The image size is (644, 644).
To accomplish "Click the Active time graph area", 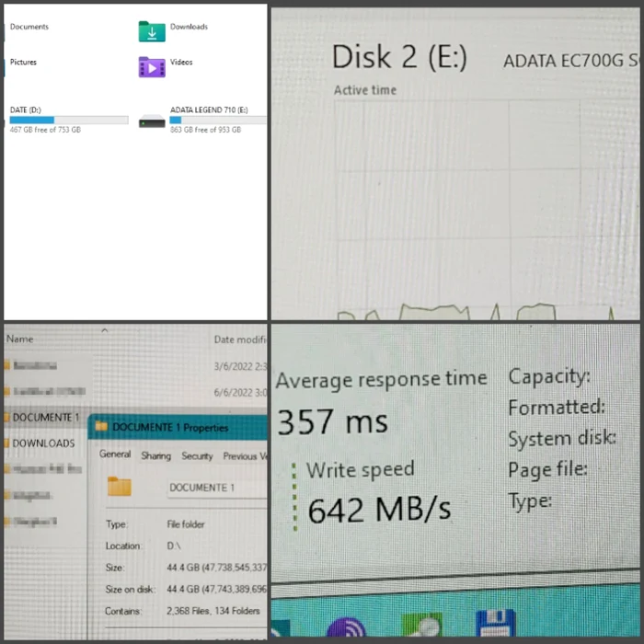I will [487, 210].
